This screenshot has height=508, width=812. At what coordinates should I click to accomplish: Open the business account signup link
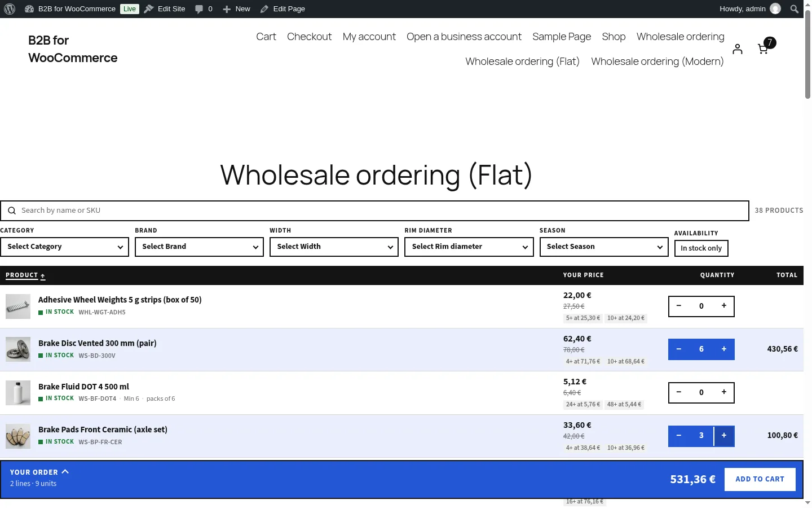click(x=464, y=37)
